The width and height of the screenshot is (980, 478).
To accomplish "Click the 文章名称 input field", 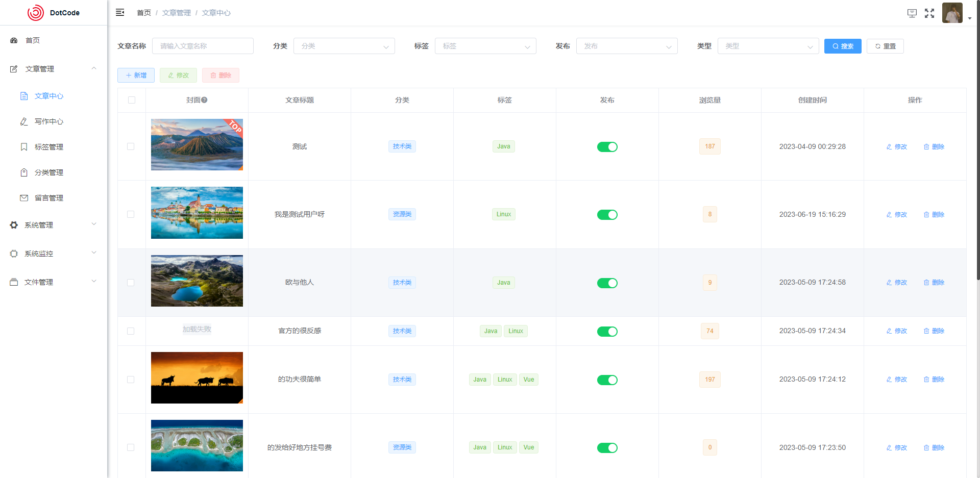I will tap(203, 46).
